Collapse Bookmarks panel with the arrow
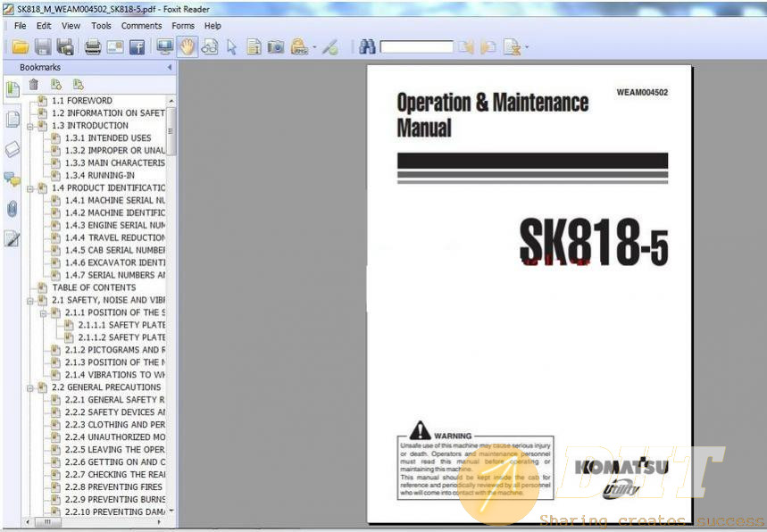The image size is (767, 532). pyautogui.click(x=170, y=67)
